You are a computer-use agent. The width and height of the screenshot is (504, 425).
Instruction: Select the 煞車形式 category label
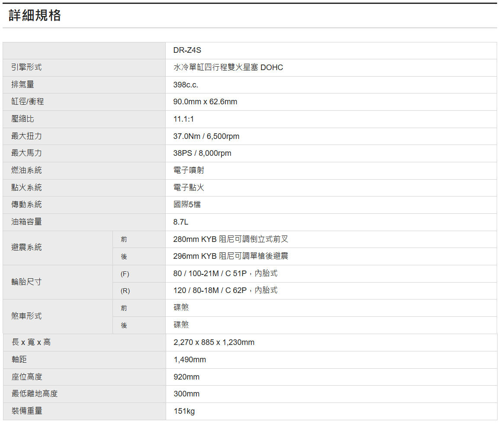pos(27,316)
